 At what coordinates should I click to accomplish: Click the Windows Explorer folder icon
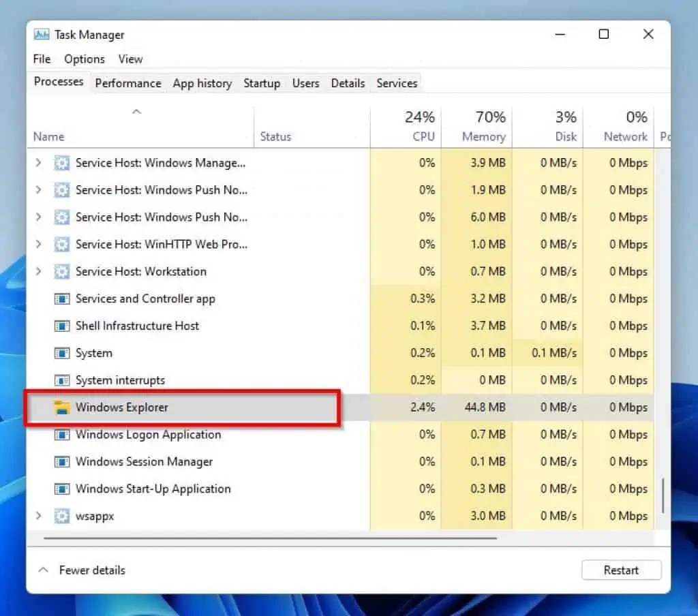pyautogui.click(x=62, y=407)
